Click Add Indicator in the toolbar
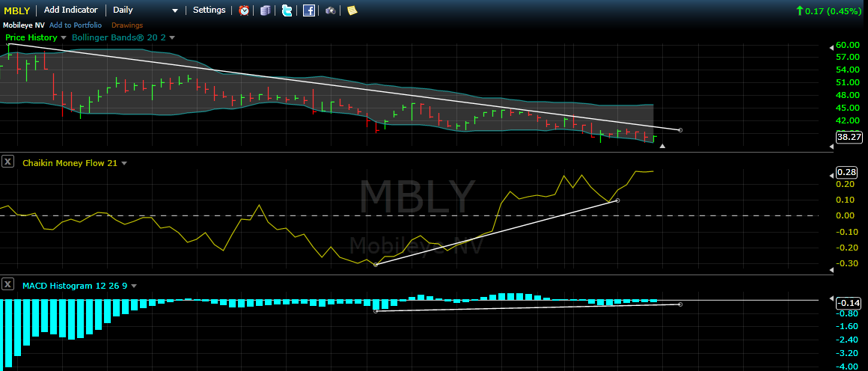This screenshot has width=868, height=371. point(71,10)
